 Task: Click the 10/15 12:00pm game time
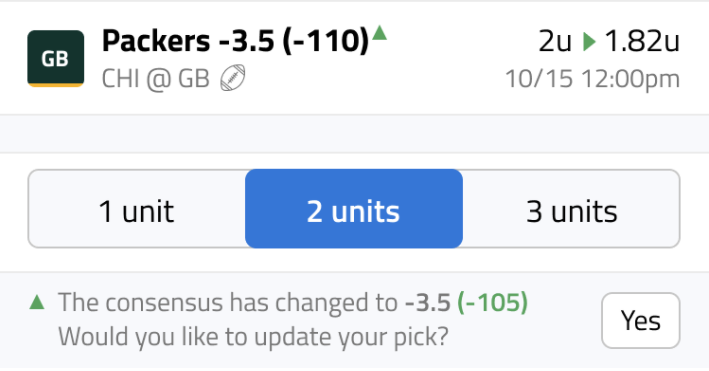(x=592, y=79)
